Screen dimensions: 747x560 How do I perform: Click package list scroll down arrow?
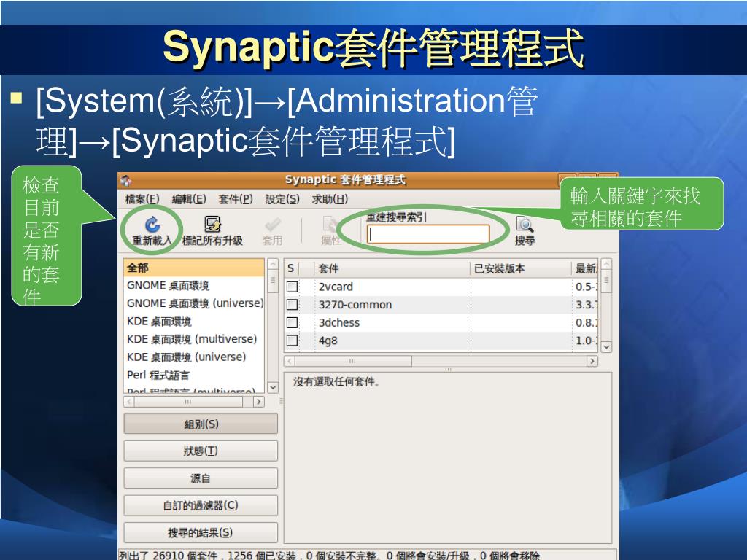click(606, 346)
